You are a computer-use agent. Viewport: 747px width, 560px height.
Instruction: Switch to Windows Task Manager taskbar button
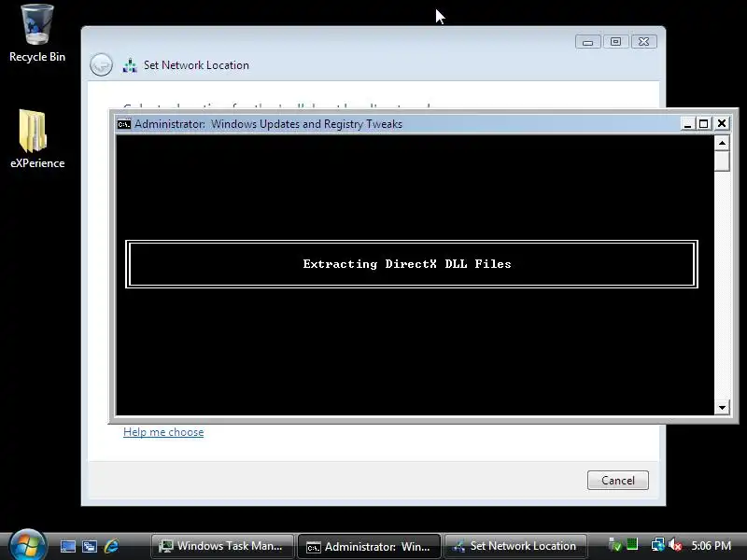pos(222,546)
